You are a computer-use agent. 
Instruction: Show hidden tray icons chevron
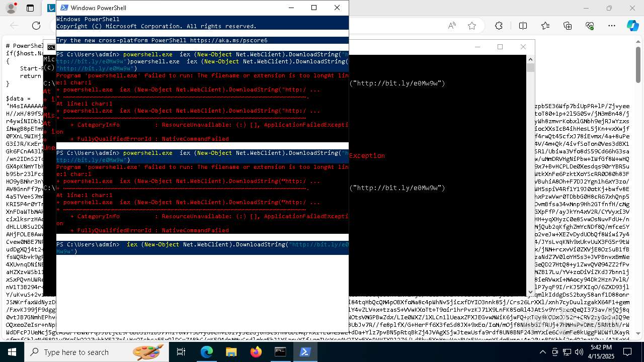[x=542, y=352]
